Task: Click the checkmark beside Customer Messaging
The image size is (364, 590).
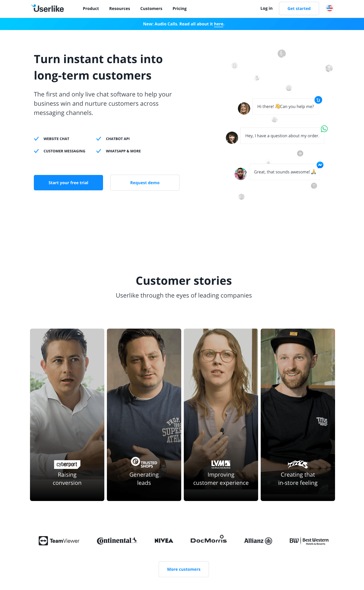Action: [36, 151]
